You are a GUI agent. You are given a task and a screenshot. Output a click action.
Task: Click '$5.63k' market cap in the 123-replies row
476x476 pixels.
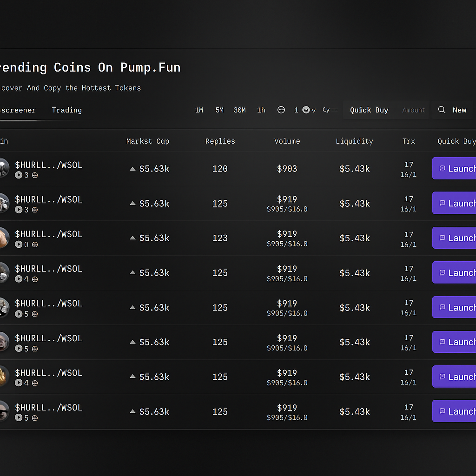(x=154, y=238)
